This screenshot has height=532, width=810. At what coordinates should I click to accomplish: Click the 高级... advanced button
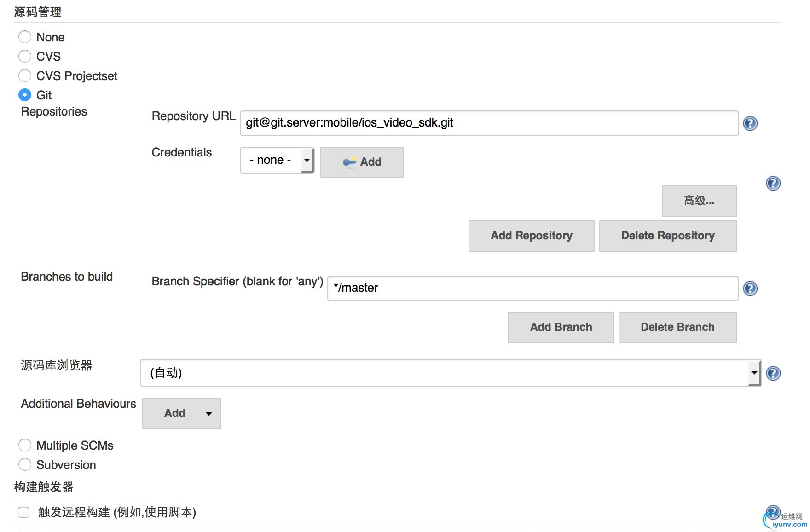[x=699, y=201]
